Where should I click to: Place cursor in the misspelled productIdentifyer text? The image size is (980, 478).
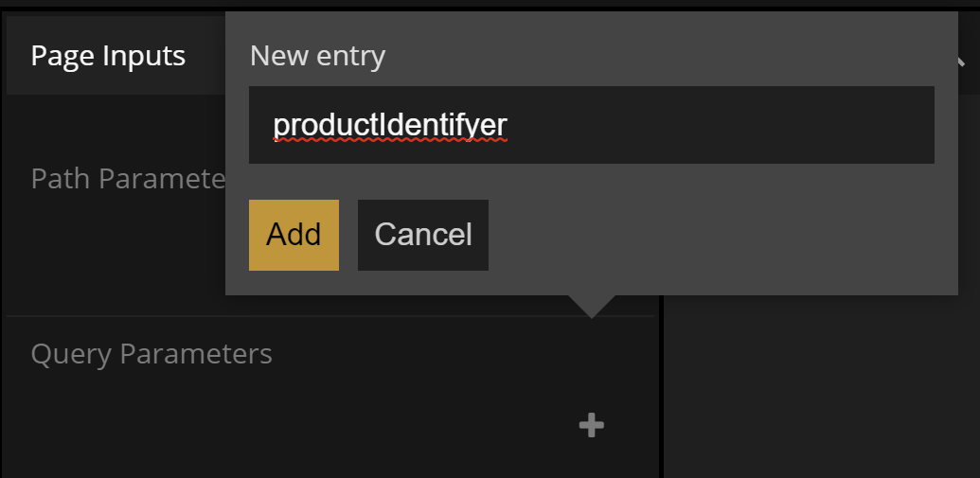pos(389,125)
